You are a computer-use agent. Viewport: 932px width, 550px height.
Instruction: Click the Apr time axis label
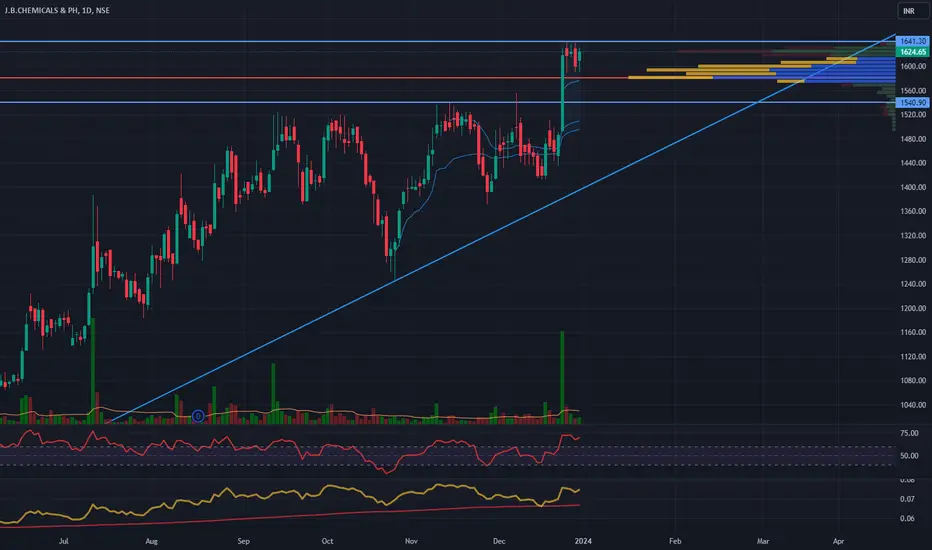[838, 541]
